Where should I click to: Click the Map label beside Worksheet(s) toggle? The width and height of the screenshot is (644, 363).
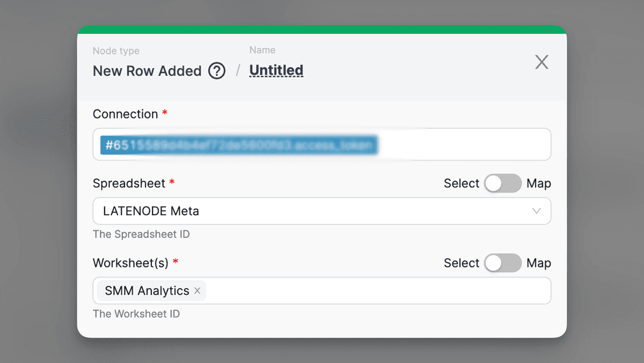[538, 263]
